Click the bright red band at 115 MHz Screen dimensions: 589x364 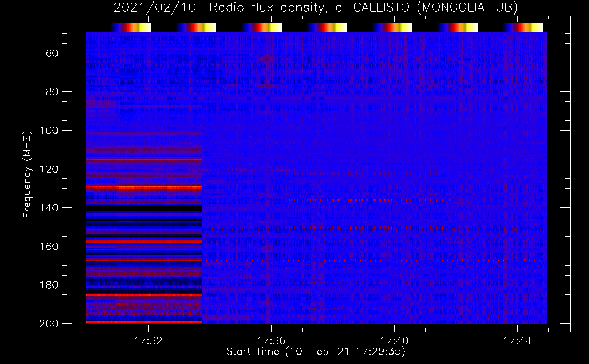point(143,159)
